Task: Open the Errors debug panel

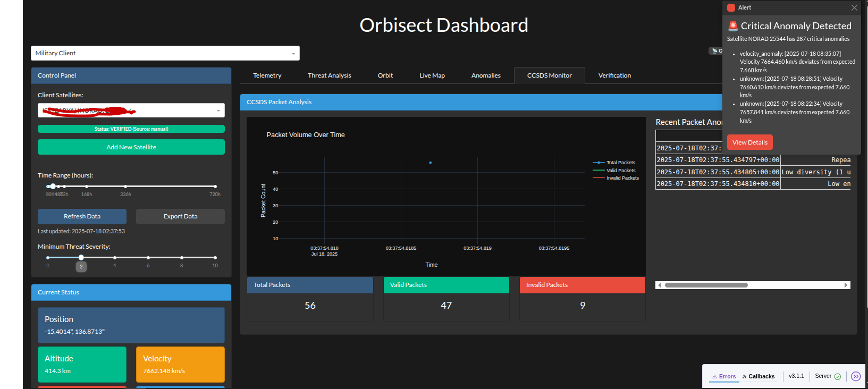Action: pyautogui.click(x=724, y=376)
